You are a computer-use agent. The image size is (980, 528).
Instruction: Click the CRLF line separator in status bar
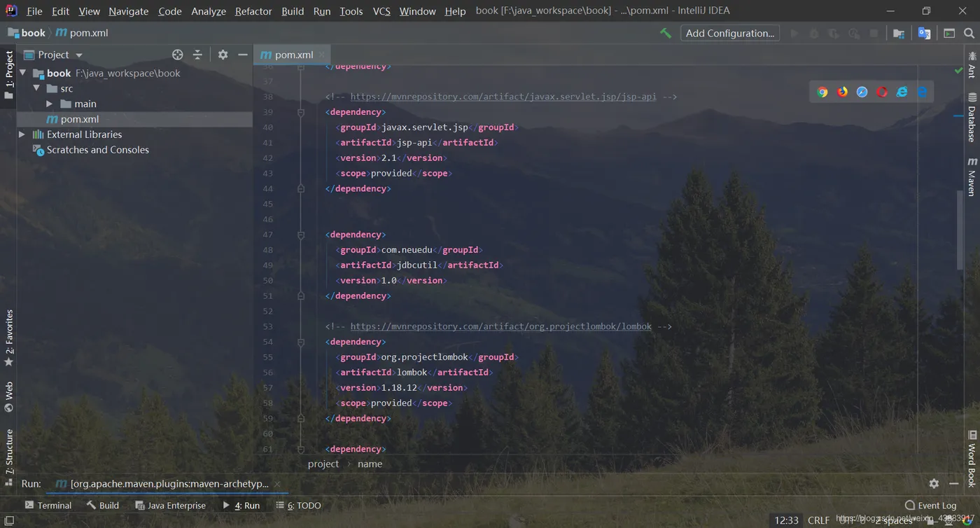tap(818, 520)
